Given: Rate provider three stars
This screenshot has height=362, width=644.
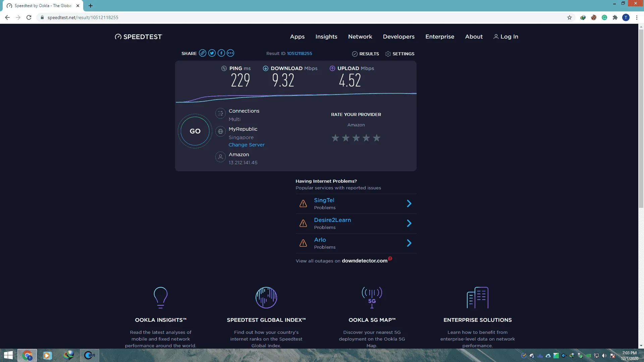Looking at the screenshot, I should 356,138.
